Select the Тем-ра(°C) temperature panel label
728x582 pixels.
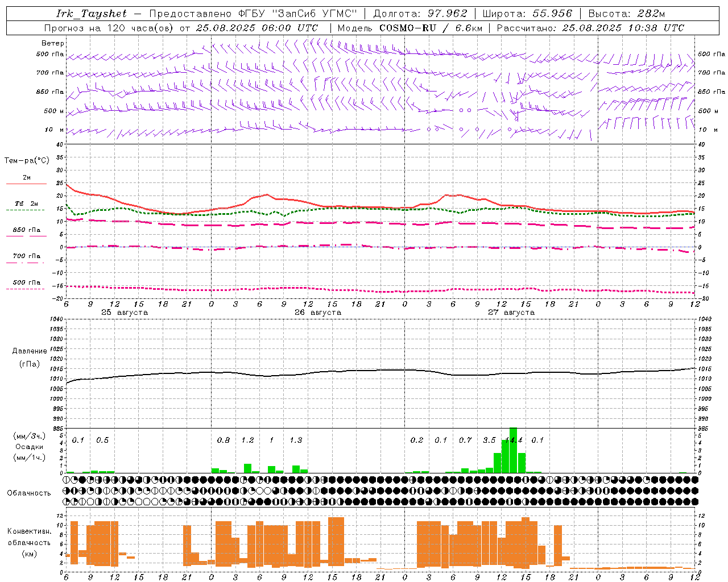27,161
